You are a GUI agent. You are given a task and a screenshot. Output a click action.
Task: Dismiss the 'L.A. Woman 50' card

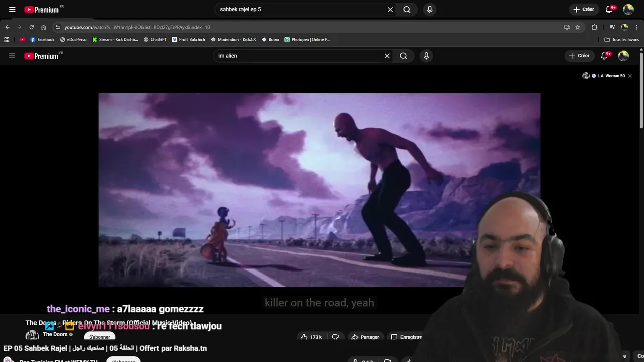click(x=630, y=76)
